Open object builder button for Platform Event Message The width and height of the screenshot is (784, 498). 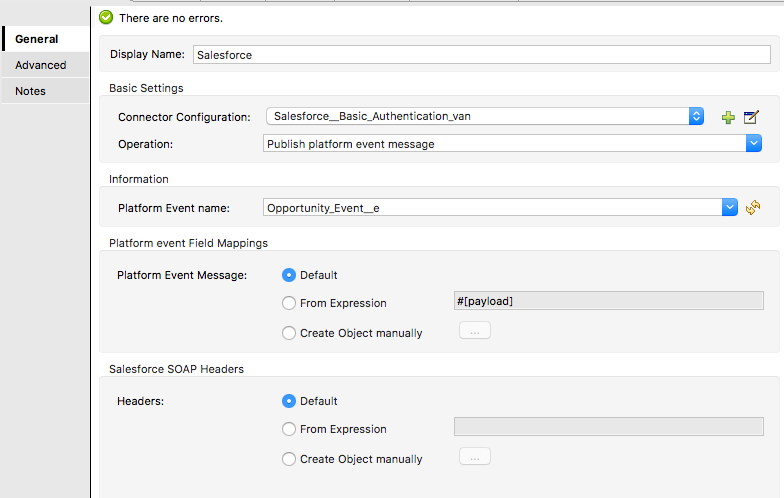474,331
